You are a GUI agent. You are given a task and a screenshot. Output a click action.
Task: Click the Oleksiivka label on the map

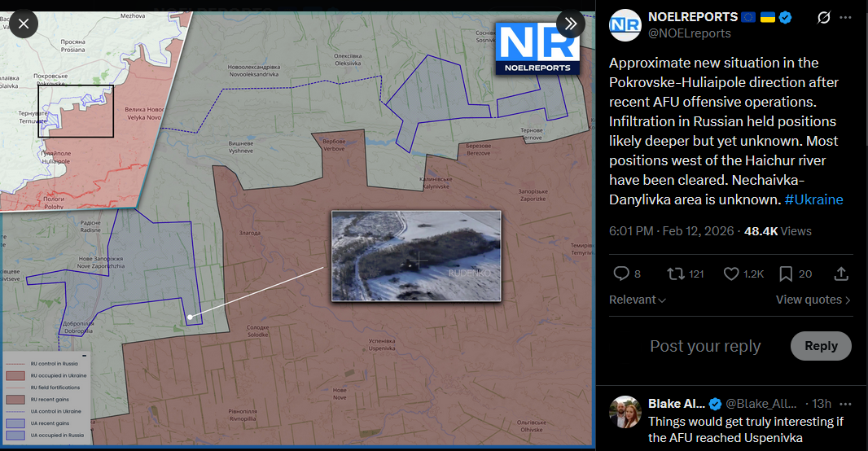click(x=348, y=59)
